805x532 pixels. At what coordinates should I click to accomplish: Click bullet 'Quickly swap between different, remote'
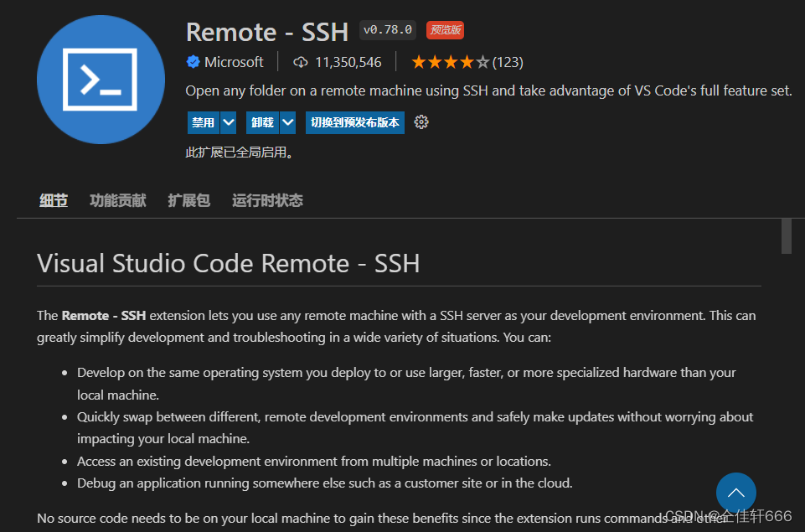[415, 428]
